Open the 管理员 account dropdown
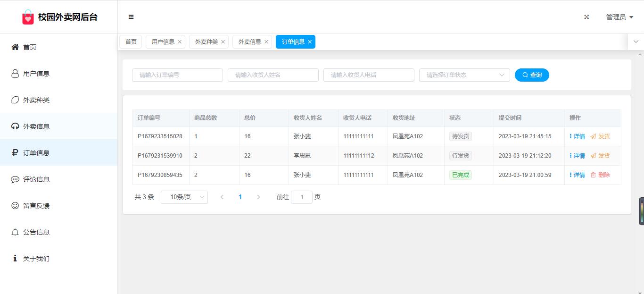Screen dimensions: 644x294 click(619, 17)
